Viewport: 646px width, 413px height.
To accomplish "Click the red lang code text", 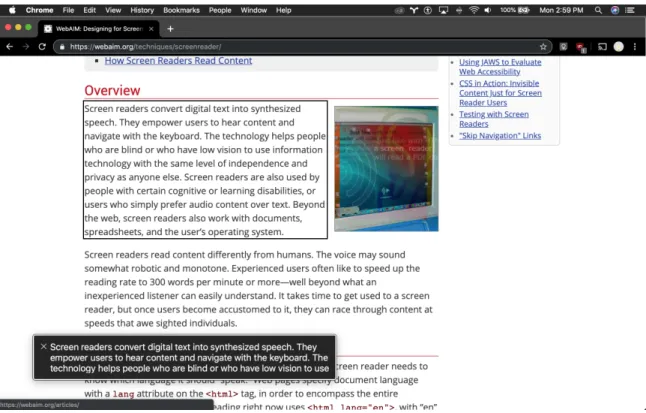I will (124, 394).
